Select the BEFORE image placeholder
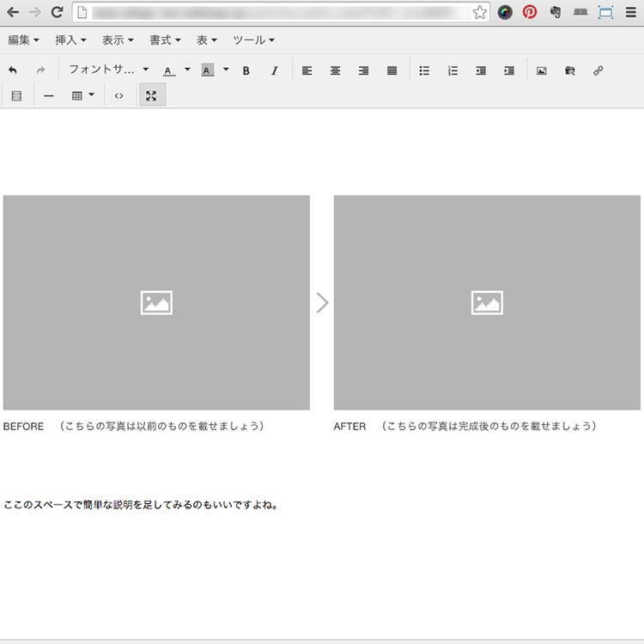 [x=156, y=302]
